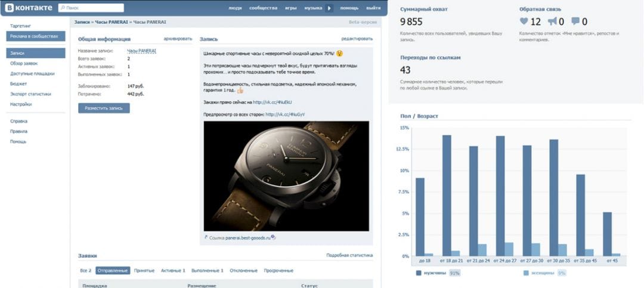Open помощь in top header menu
Image resolution: width=644 pixels, height=288 pixels.
tap(349, 8)
